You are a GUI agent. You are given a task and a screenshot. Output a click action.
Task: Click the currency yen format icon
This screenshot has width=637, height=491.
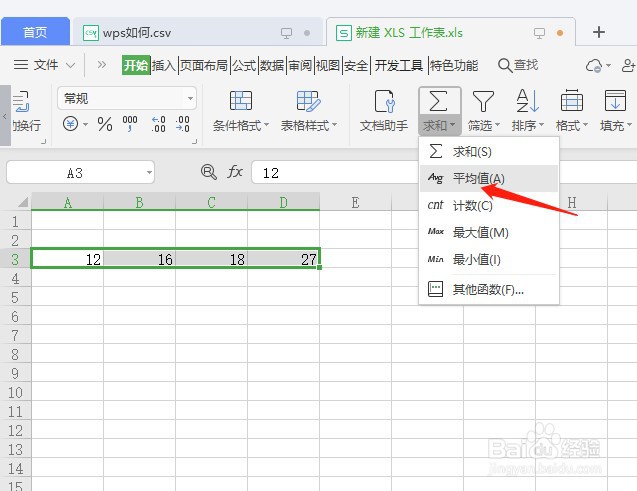click(x=70, y=123)
